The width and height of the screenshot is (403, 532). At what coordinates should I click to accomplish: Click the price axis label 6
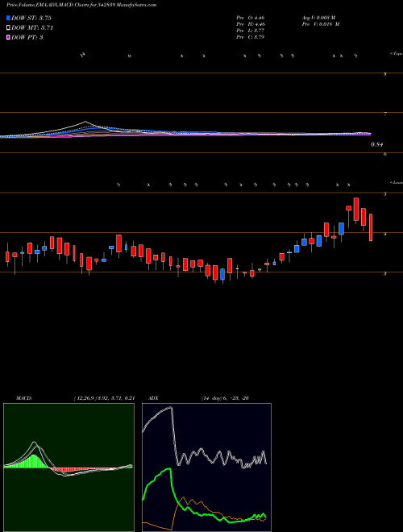385,154
